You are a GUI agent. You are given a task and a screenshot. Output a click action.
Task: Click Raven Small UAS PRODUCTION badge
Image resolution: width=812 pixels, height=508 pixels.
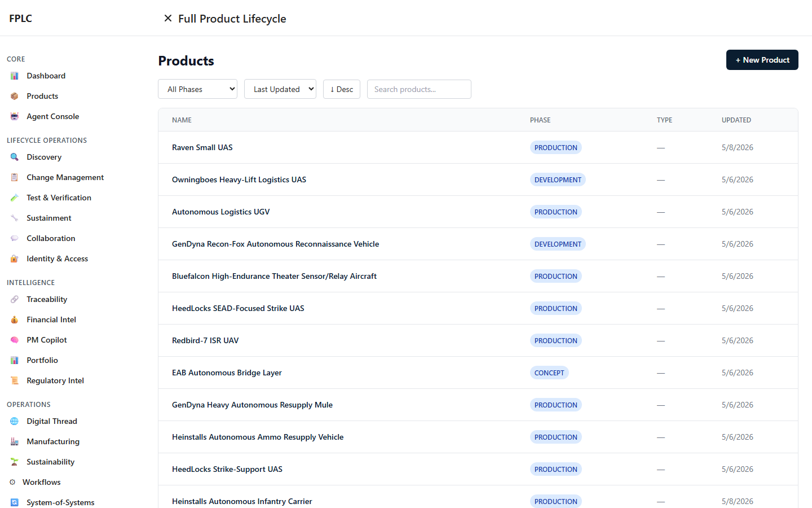point(556,147)
